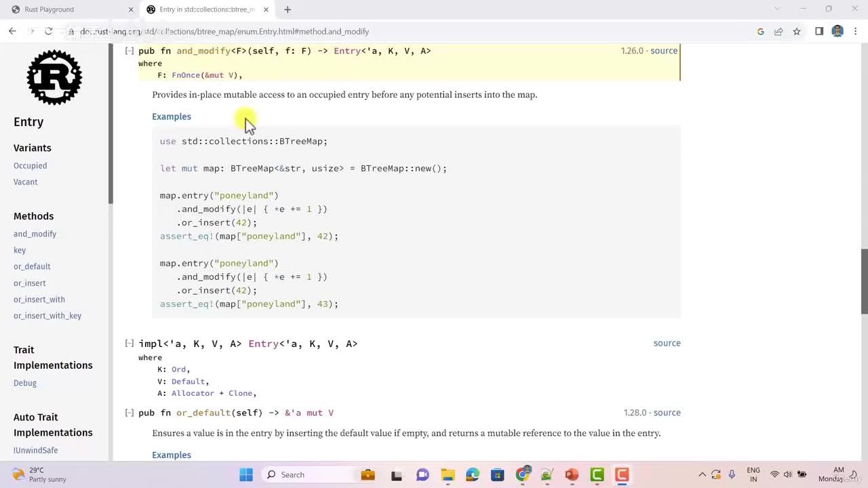Go to and_modify in the sidebar
This screenshot has width=868, height=488.
[x=35, y=234]
